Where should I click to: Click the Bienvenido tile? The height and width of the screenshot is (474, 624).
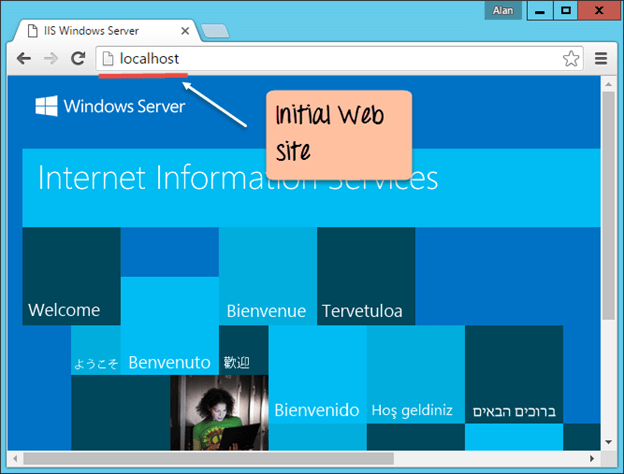point(316,385)
